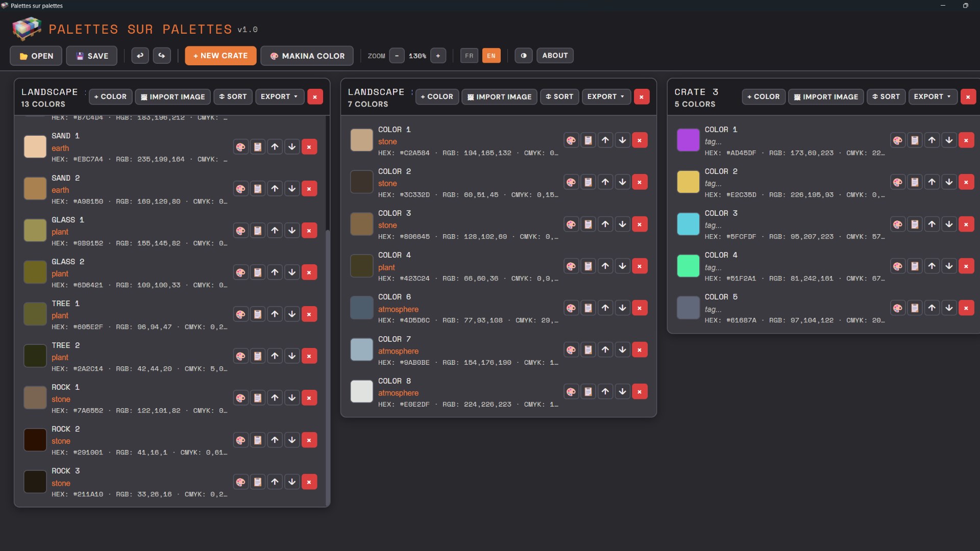
Task: Copy Sand 2 color with clipboard icon
Action: click(258, 189)
